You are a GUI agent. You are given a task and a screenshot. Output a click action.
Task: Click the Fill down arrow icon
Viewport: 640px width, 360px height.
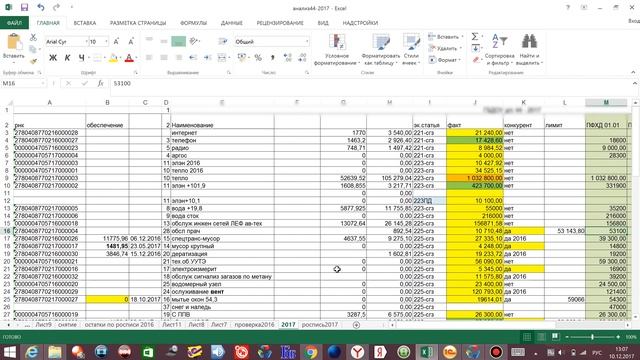475,49
